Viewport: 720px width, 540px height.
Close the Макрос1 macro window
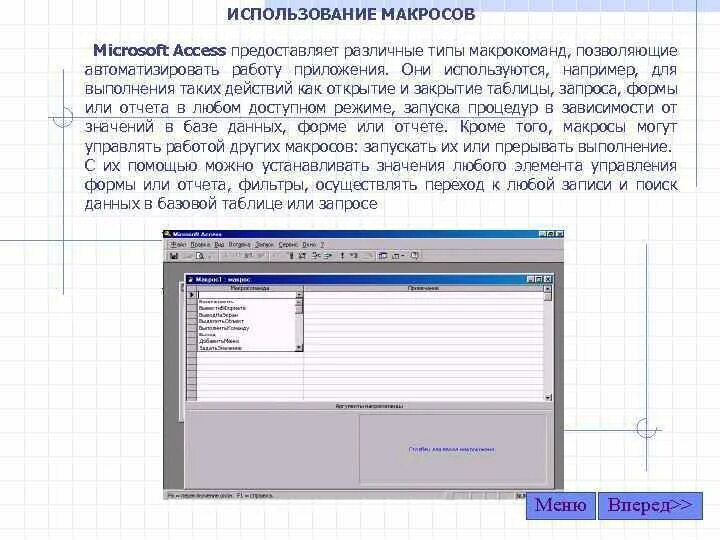click(548, 279)
